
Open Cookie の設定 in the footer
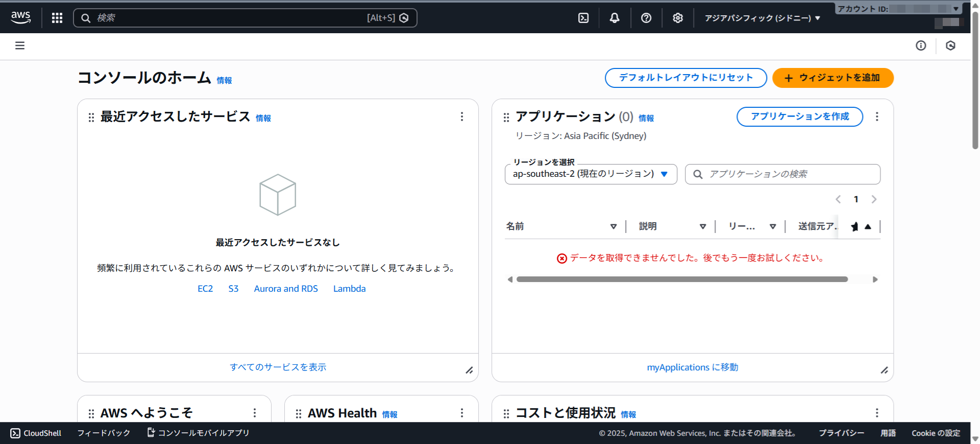[x=936, y=433]
